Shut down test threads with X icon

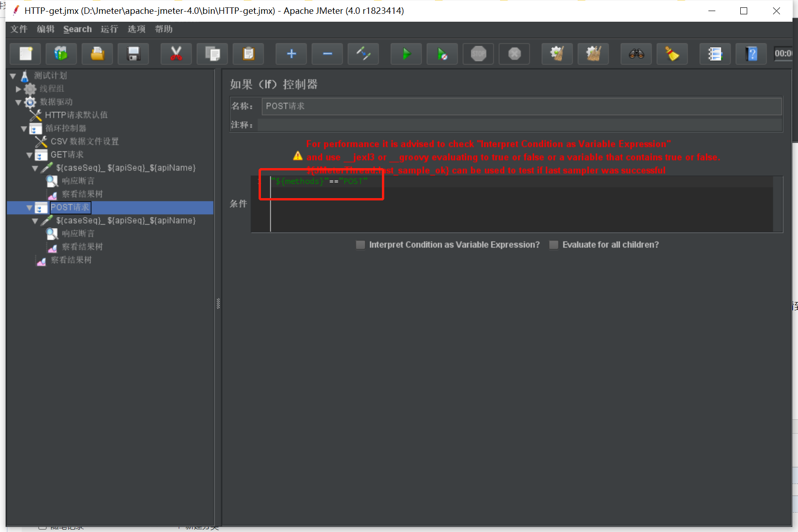pos(514,54)
